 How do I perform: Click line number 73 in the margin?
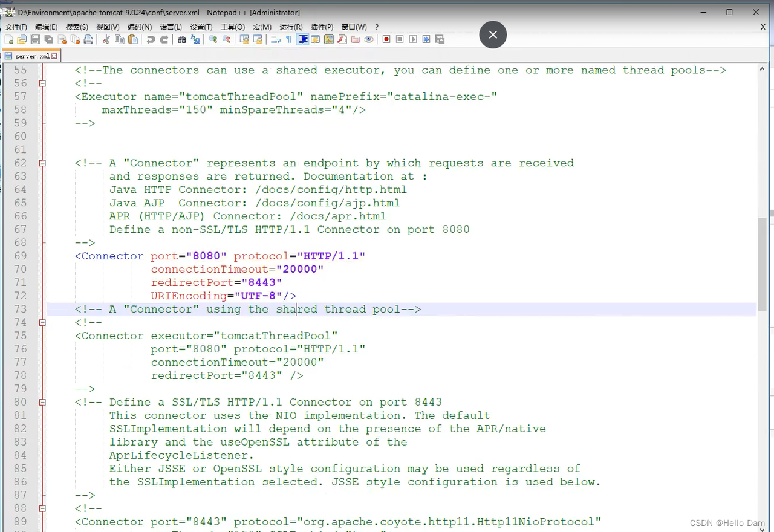coord(20,309)
